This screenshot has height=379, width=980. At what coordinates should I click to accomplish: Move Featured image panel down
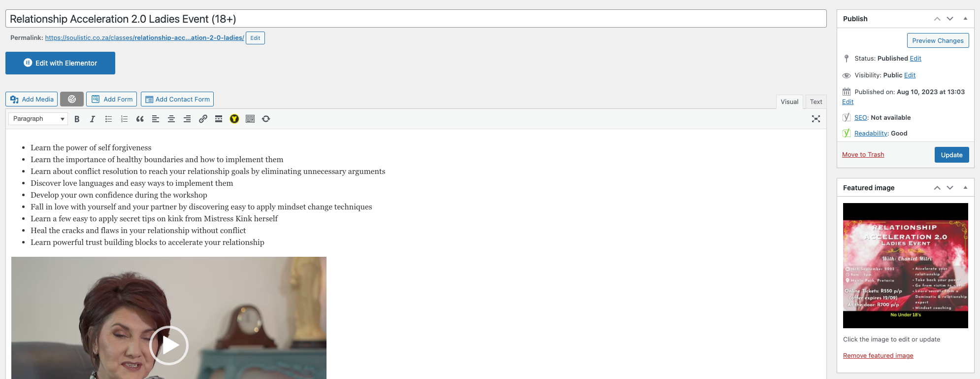pyautogui.click(x=950, y=188)
